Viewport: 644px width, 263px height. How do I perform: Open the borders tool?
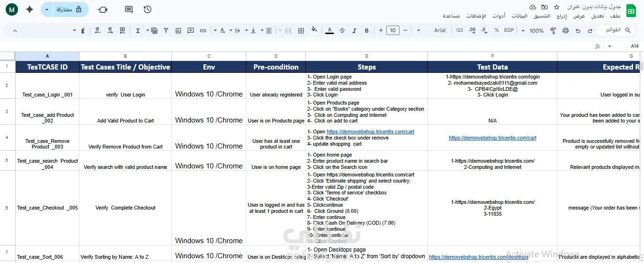(x=301, y=30)
